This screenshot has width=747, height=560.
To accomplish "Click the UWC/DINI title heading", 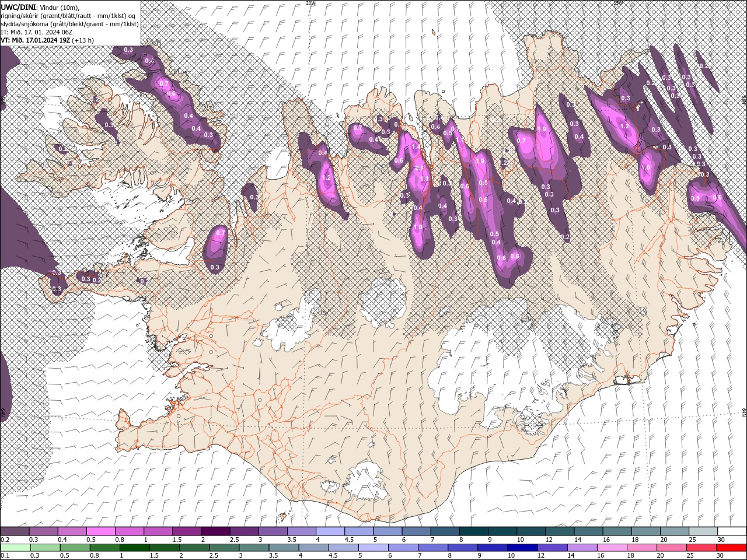I will [x=19, y=7].
